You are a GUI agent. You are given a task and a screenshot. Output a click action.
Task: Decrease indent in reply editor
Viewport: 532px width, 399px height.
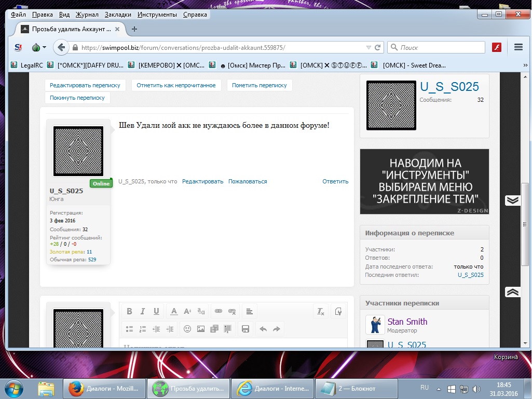coord(156,329)
